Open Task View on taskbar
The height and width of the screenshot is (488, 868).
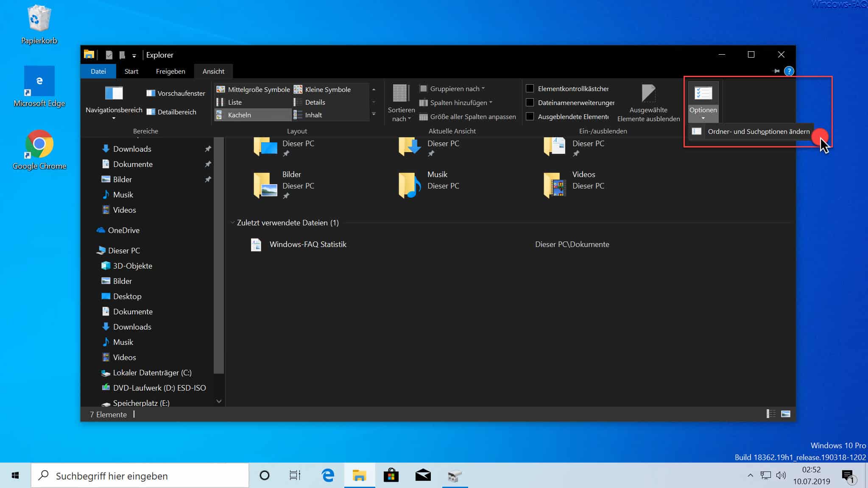295,475
